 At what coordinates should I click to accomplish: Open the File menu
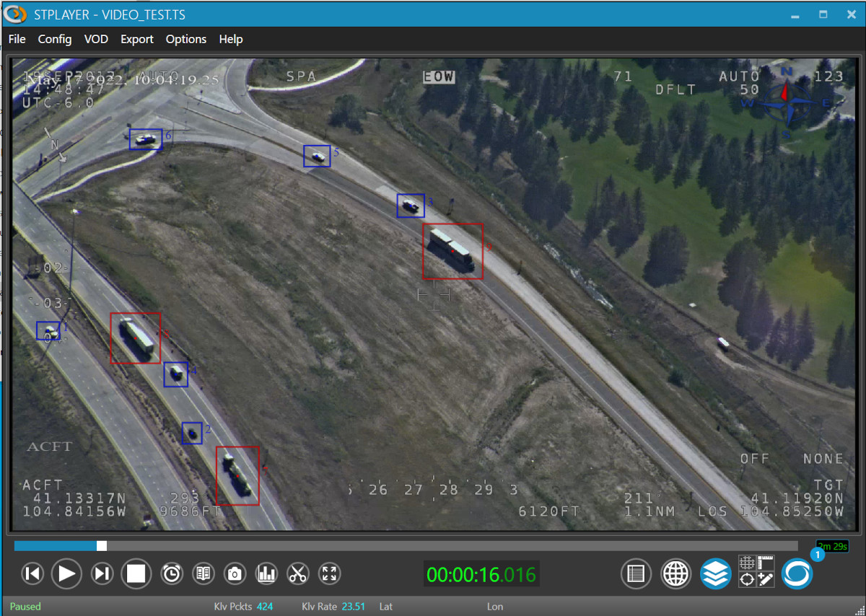[x=17, y=39]
